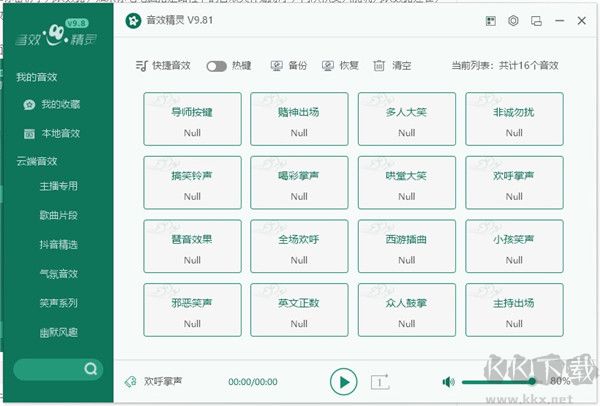Click the 00:00/00:00 time display
Viewport: 600px width, 406px height.
pyautogui.click(x=253, y=382)
